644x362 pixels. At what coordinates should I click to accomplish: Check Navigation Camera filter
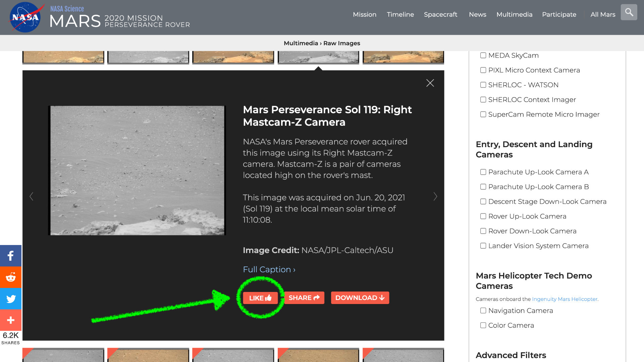click(x=483, y=311)
